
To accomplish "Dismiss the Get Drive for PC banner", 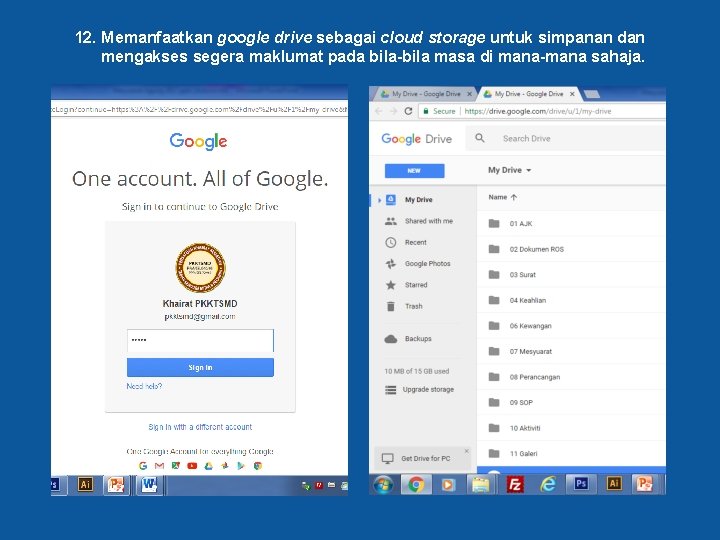I will tap(467, 451).
